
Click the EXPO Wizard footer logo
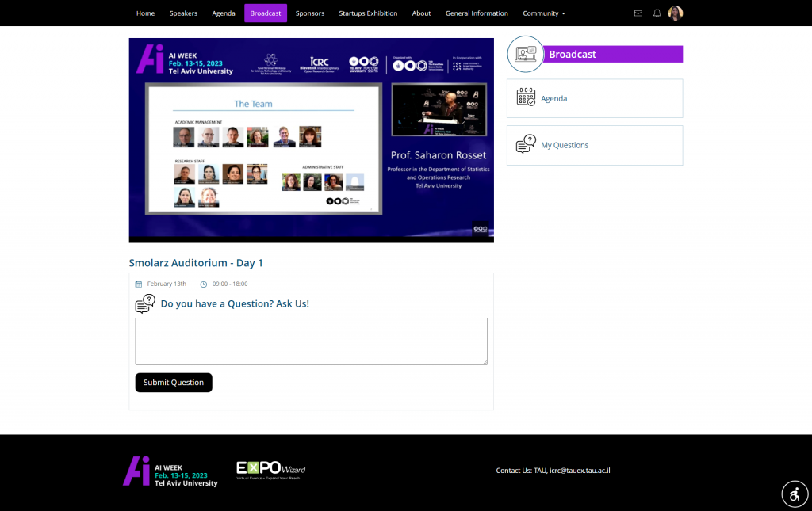[270, 470]
